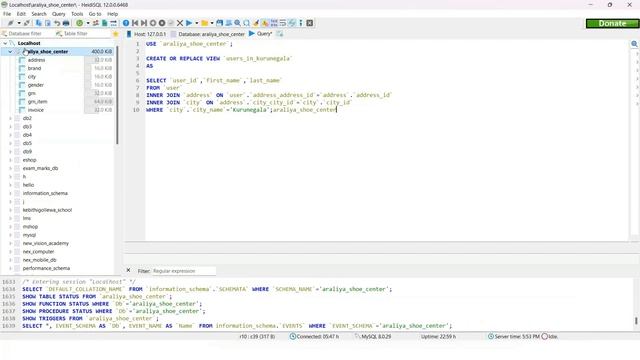Expand the performance_schema database node
This screenshot has height=360, width=640.
coord(10,268)
